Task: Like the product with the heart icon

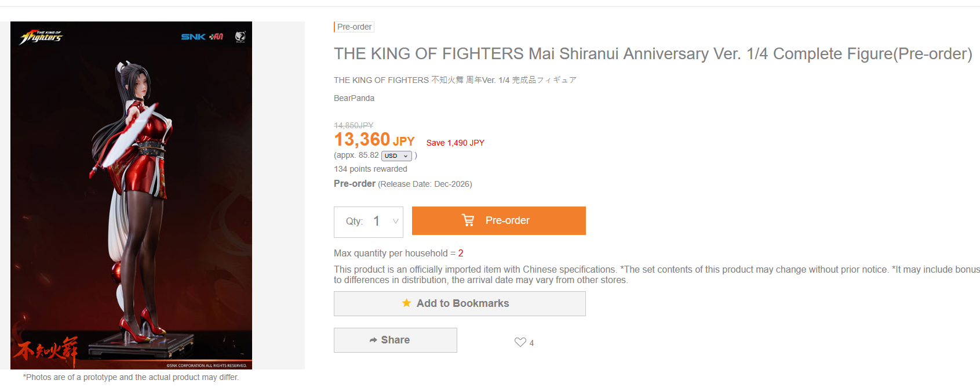Action: (520, 342)
